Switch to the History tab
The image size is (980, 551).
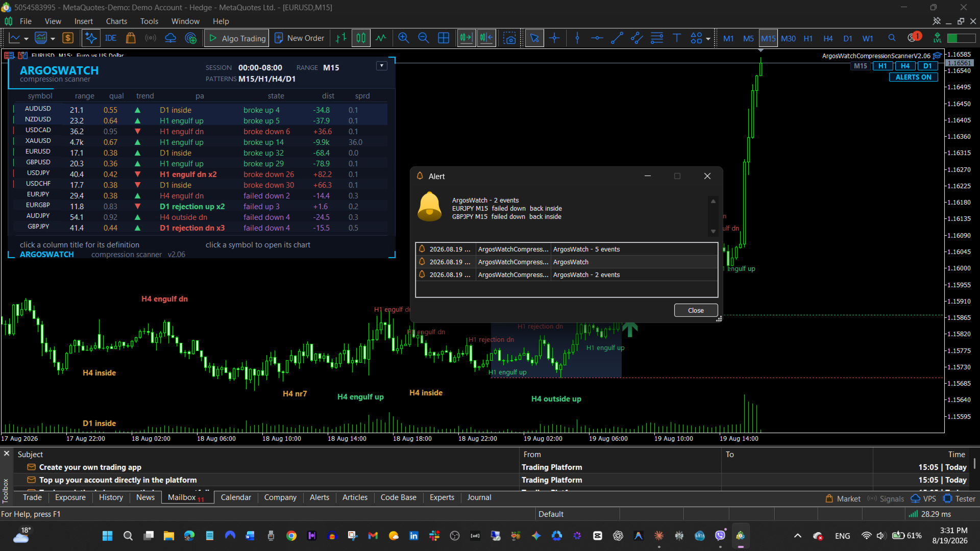pyautogui.click(x=111, y=497)
